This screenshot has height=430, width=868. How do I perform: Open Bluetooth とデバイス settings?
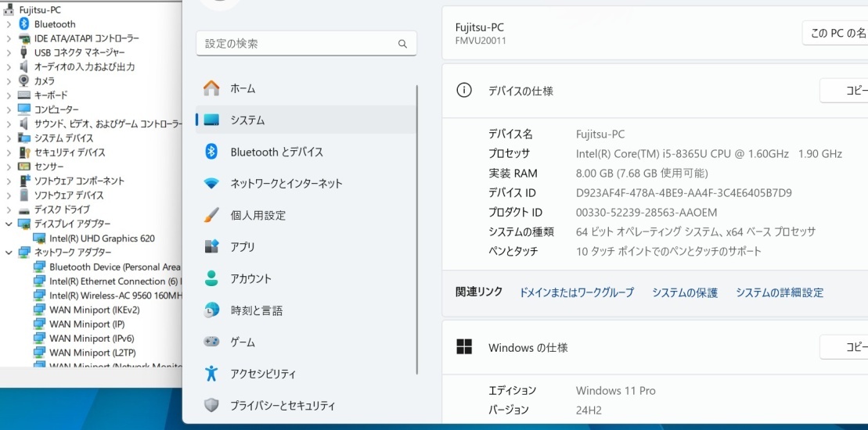306,152
